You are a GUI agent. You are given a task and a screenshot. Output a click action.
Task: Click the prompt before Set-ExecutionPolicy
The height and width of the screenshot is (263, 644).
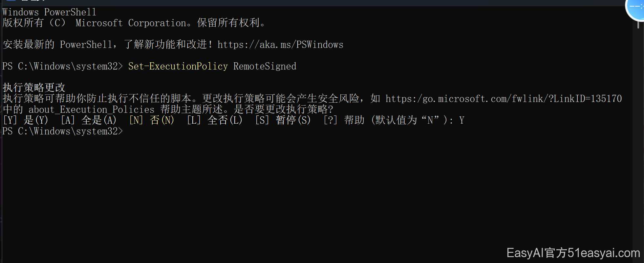(63, 66)
